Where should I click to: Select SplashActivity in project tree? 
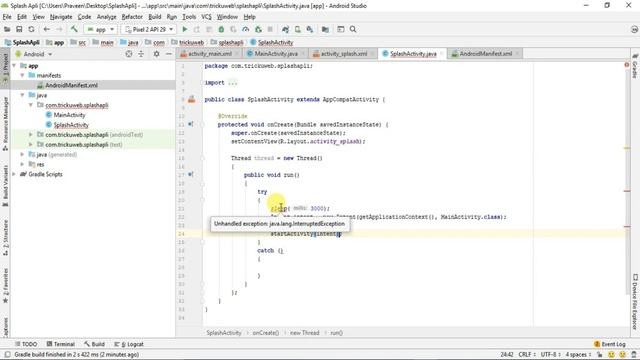point(71,125)
